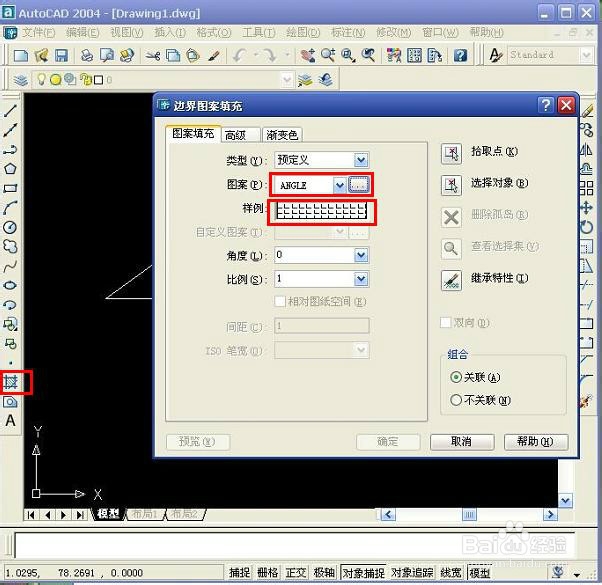
Task: Open the Layer Properties Manager icon
Action: click(x=20, y=80)
